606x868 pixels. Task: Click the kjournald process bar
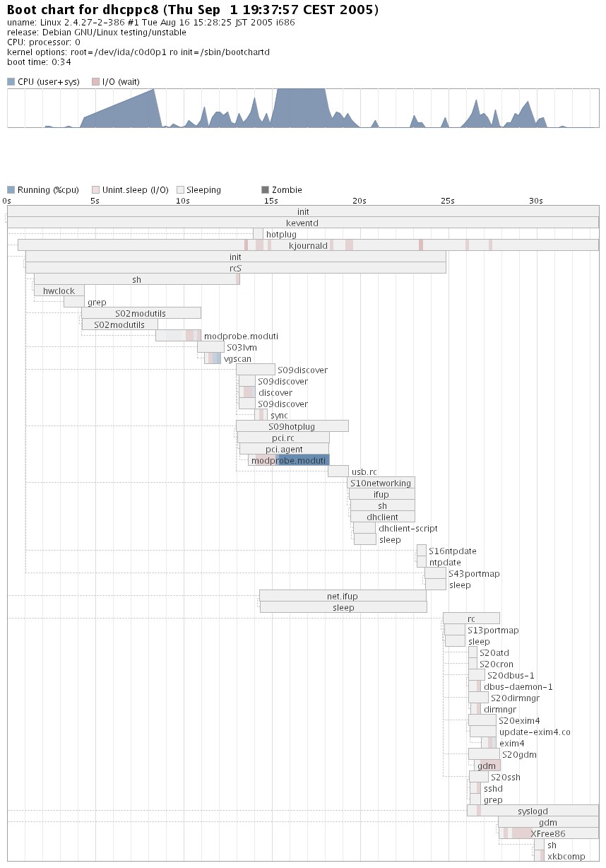pyautogui.click(x=308, y=245)
